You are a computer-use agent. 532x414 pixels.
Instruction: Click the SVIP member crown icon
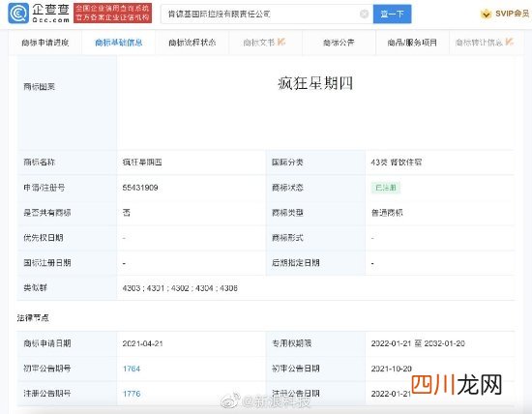point(486,14)
